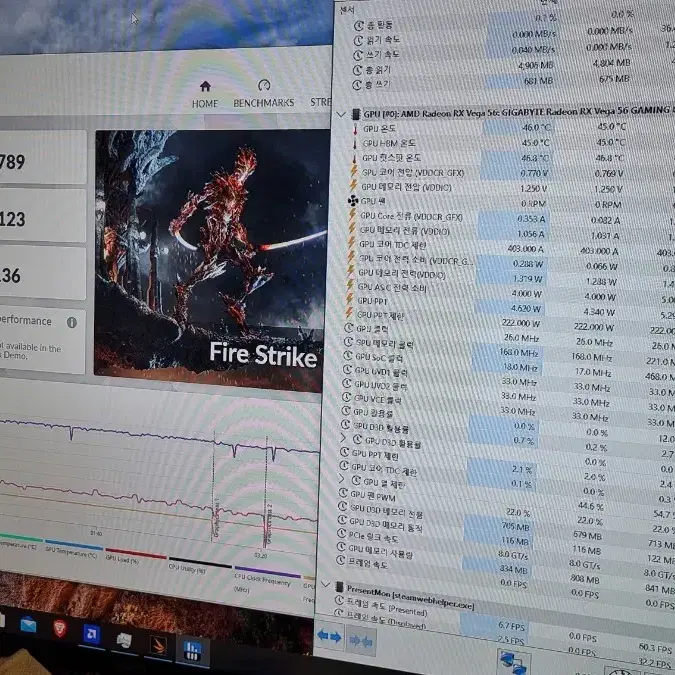The width and height of the screenshot is (675, 675).
Task: Click the score card ending in 123
Action: point(42,217)
